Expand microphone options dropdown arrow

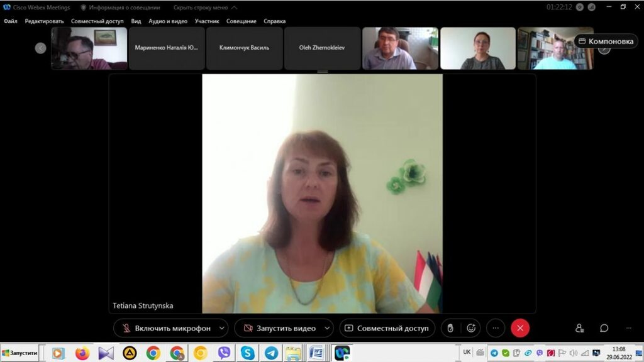[x=222, y=328]
